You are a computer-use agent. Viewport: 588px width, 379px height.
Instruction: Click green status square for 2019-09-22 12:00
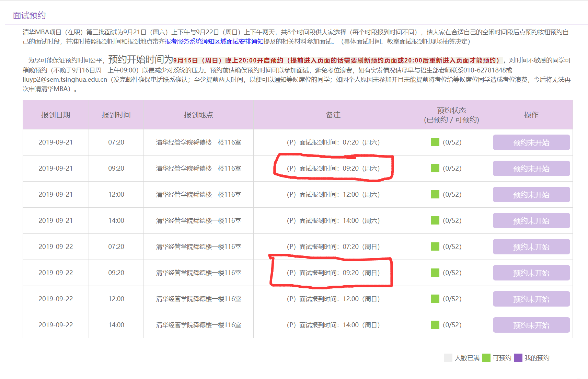coord(435,299)
